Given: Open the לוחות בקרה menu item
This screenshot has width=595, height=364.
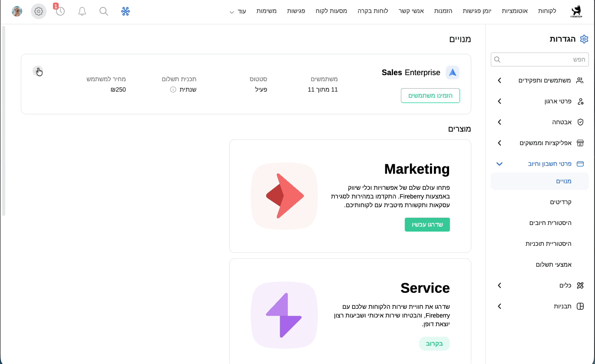Looking at the screenshot, I should (373, 11).
